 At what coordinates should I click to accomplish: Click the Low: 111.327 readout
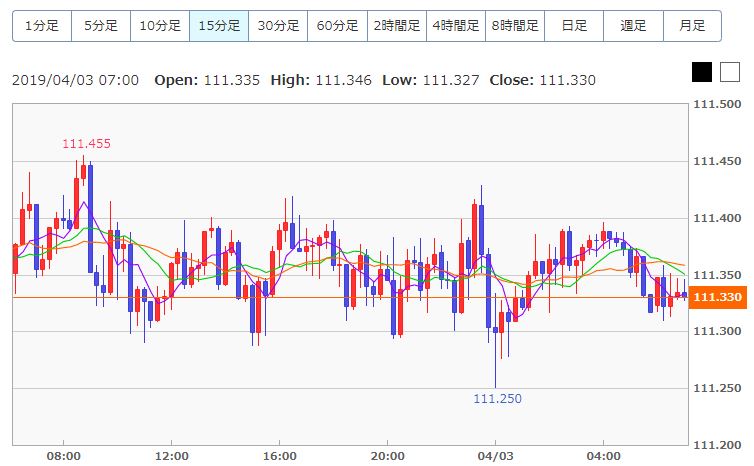tap(431, 80)
